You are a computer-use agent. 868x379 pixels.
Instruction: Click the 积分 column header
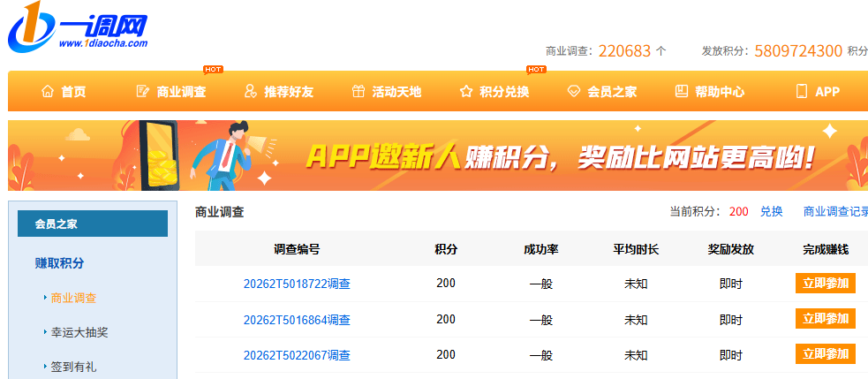click(446, 249)
